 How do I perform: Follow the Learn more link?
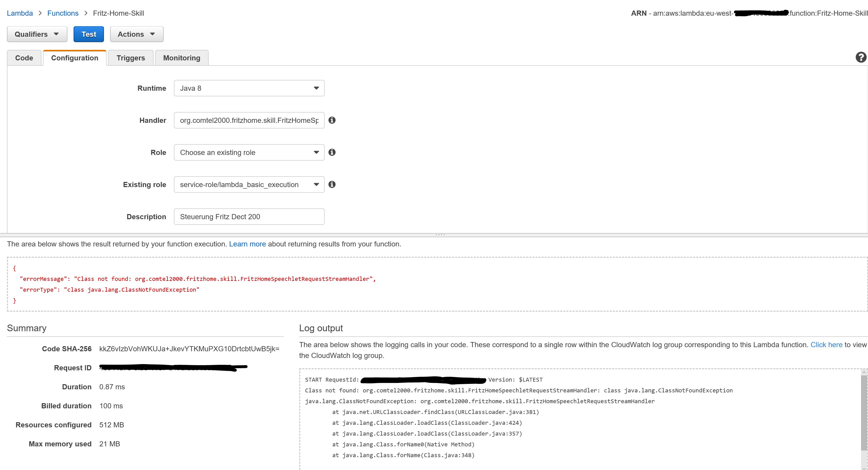click(247, 244)
